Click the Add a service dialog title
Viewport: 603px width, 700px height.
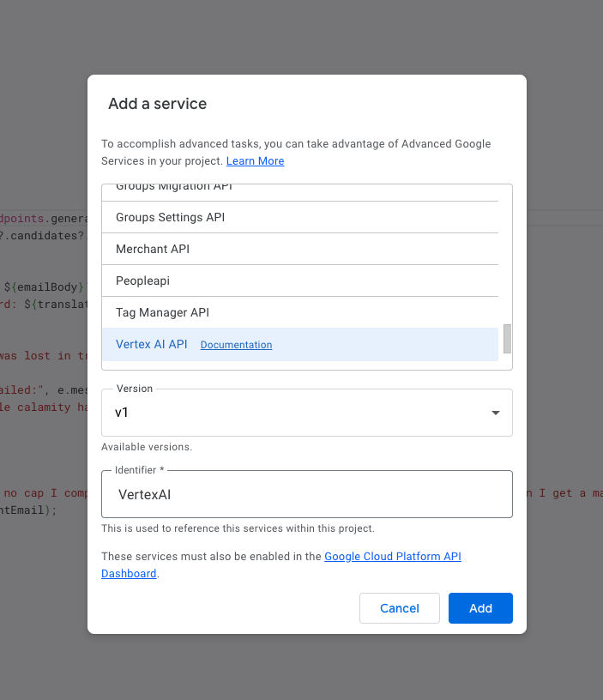click(x=157, y=103)
